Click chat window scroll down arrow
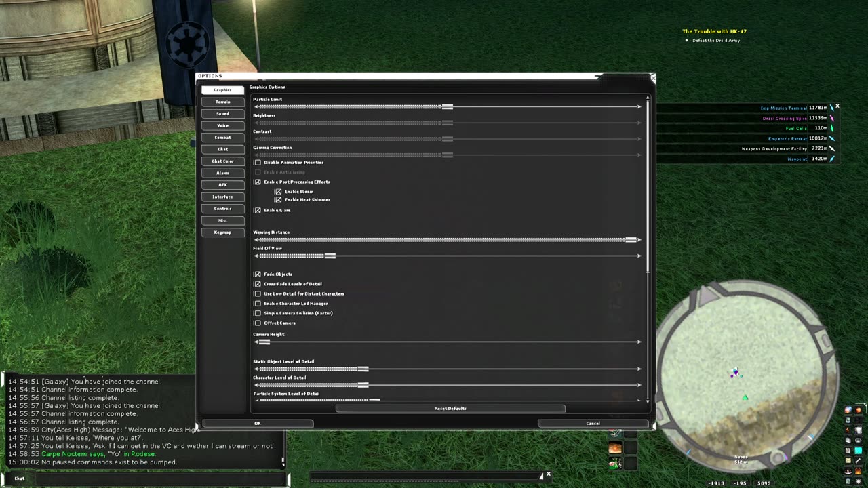This screenshot has height=488, width=868. pyautogui.click(x=283, y=464)
